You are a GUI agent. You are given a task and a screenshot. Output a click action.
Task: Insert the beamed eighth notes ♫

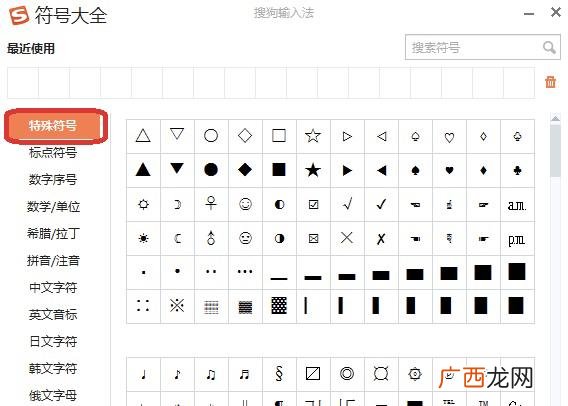[211, 374]
